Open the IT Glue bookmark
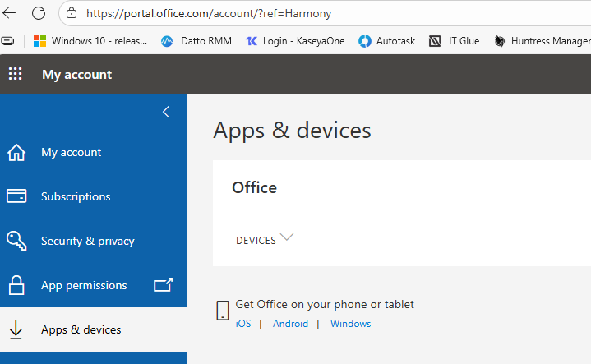The width and height of the screenshot is (591, 364). pos(454,41)
